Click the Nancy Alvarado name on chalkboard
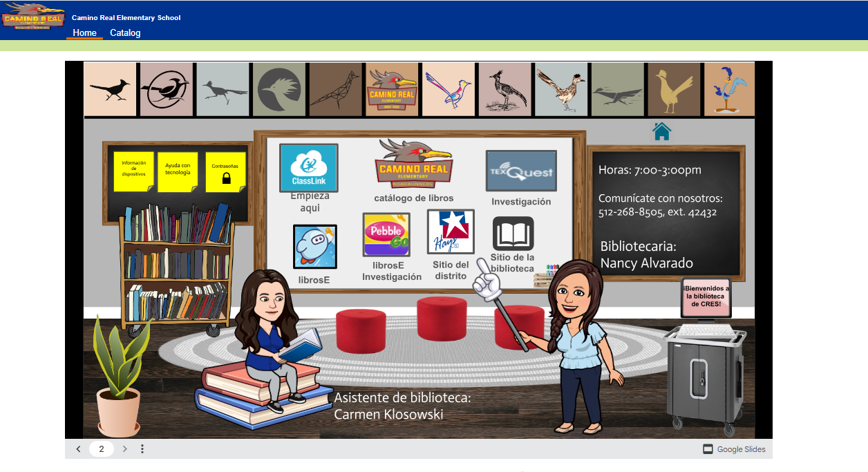 (x=647, y=263)
